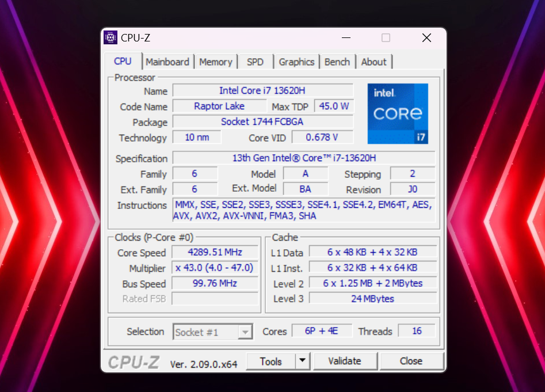
Task: Click the Level 2 cache value
Action: click(372, 283)
